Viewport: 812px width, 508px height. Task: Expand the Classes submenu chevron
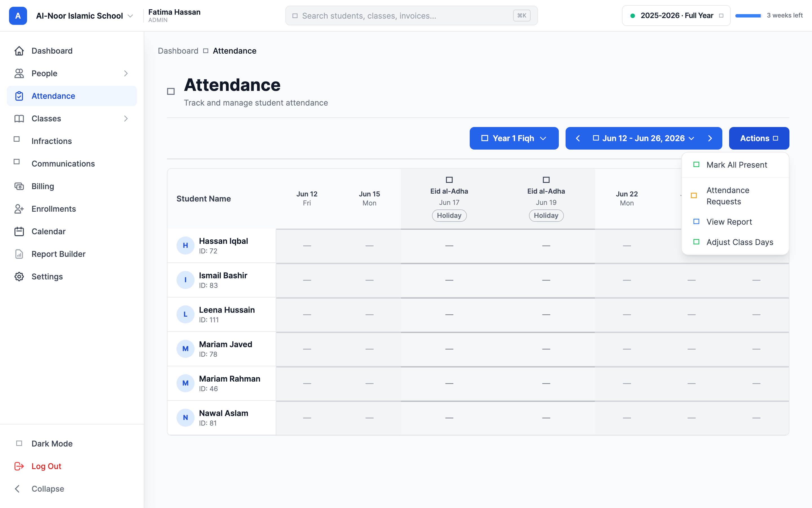tap(126, 118)
